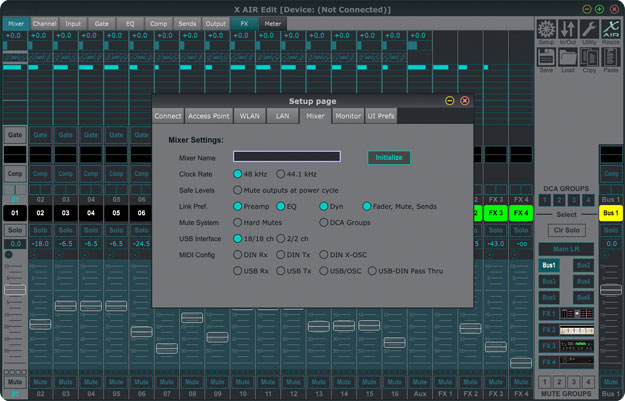The image size is (625, 401).
Task: Select Hard Mutes mute system
Action: click(x=238, y=222)
